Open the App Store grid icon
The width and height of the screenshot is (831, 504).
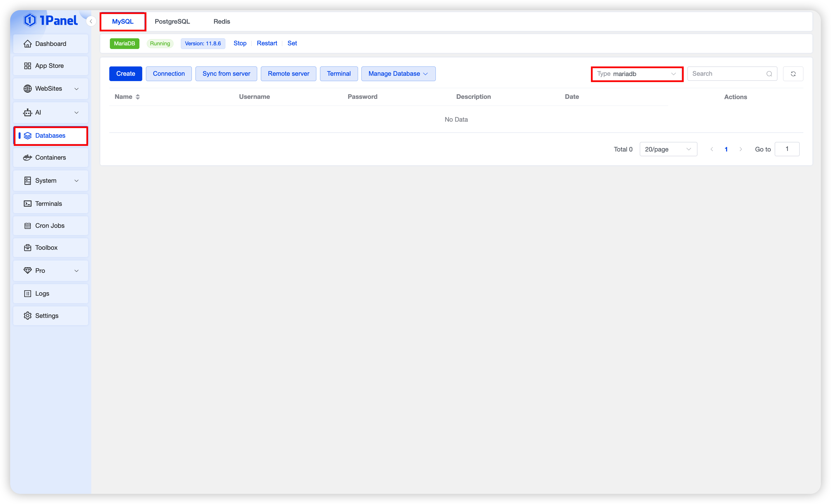point(27,66)
